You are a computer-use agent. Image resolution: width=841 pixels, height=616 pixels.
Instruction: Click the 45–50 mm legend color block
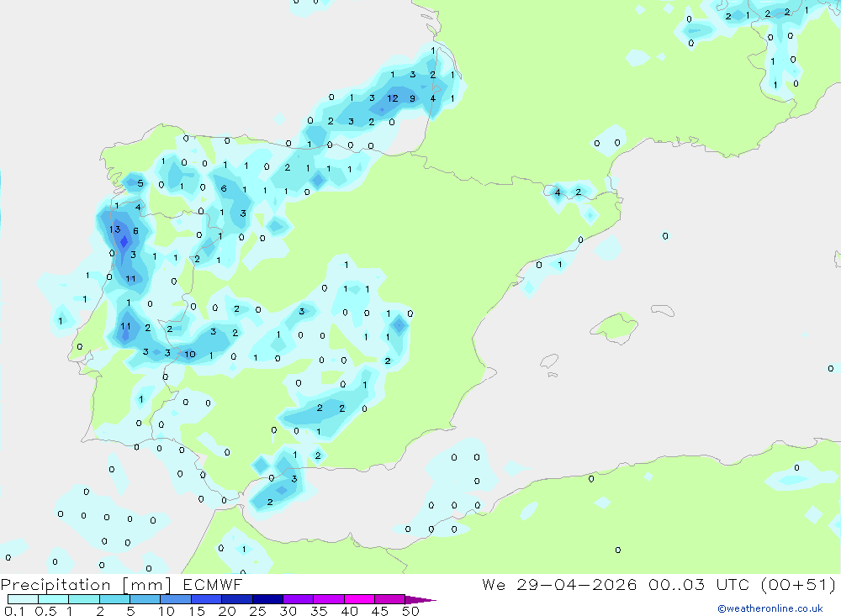click(390, 599)
